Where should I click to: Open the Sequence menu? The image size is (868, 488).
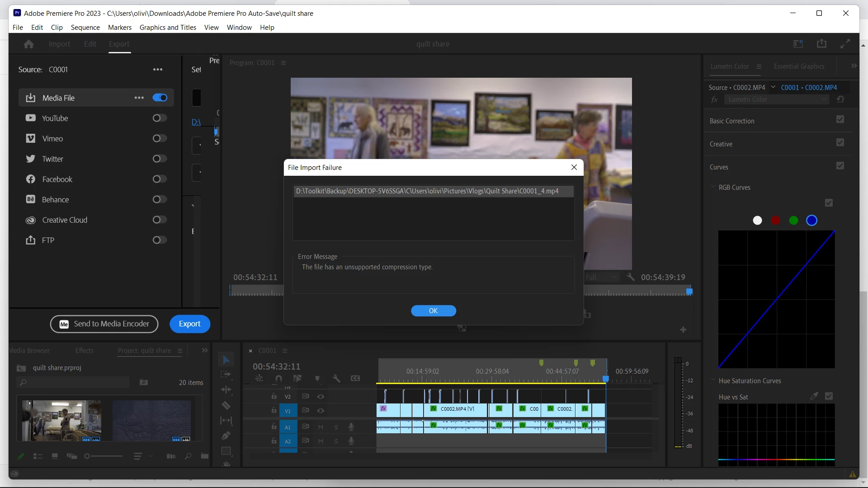(85, 28)
